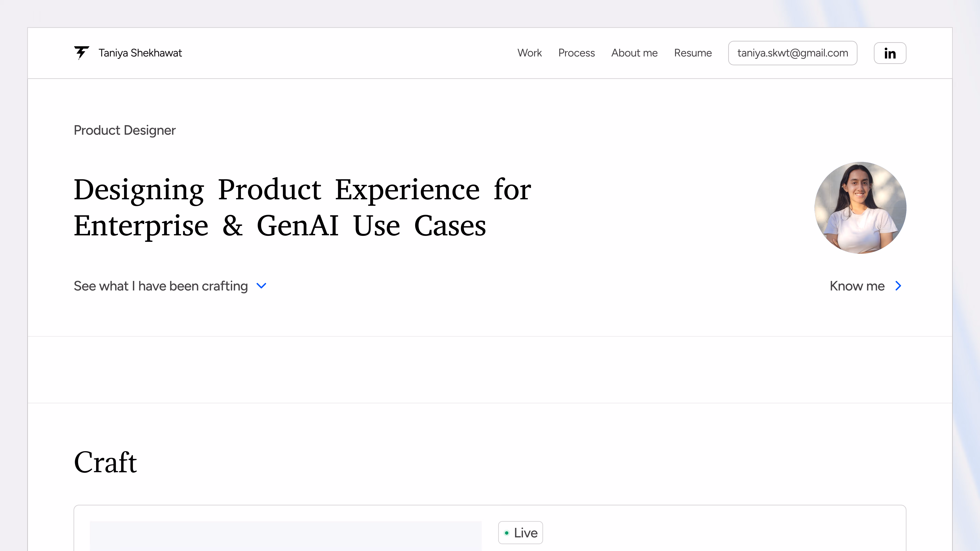Go to the Process section

tap(576, 53)
